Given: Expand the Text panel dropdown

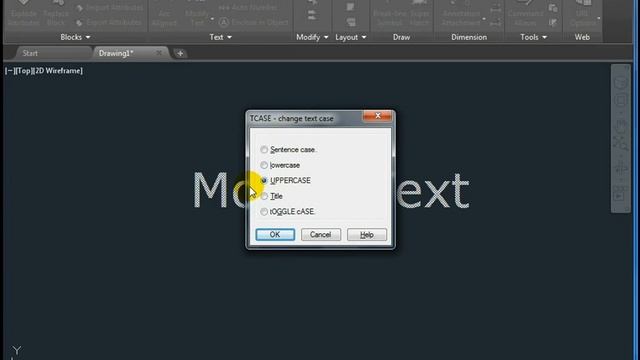Looking at the screenshot, I should 229,38.
